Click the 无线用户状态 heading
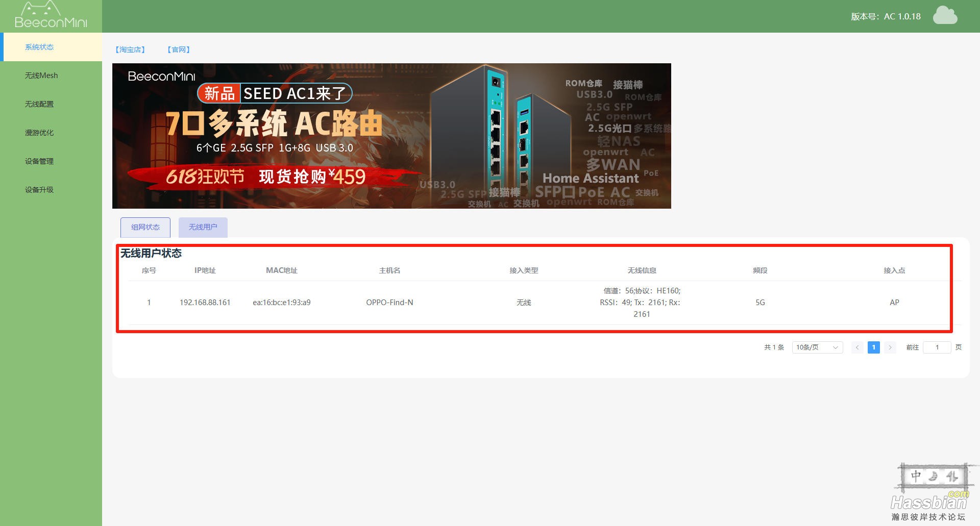Image resolution: width=980 pixels, height=526 pixels. [151, 253]
